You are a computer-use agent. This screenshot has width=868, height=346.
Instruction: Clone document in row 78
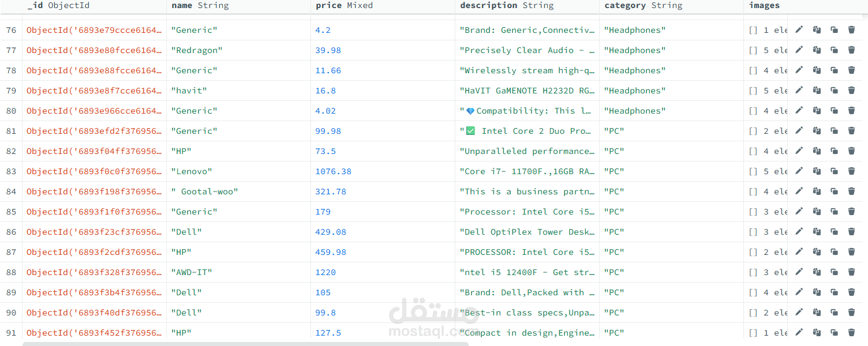[x=834, y=70]
